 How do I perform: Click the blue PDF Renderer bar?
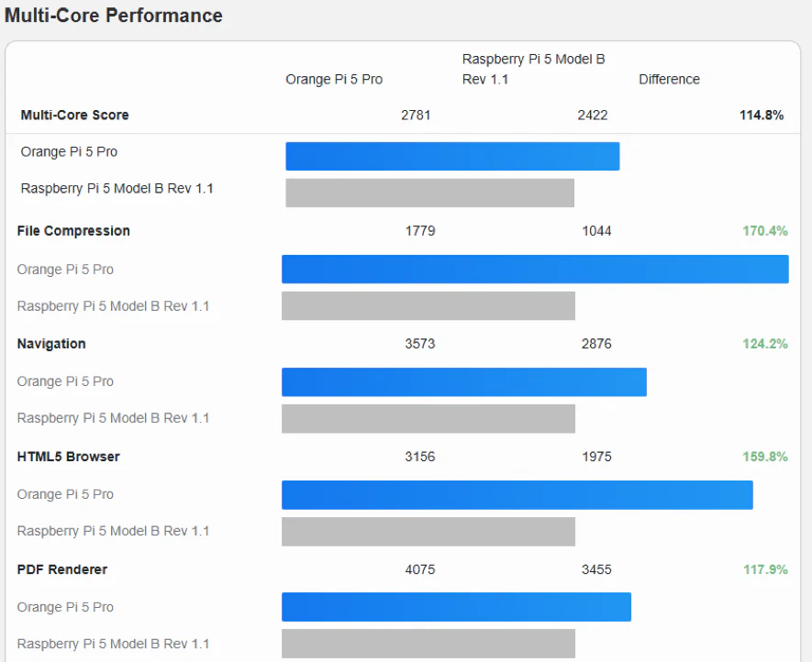pos(456,607)
